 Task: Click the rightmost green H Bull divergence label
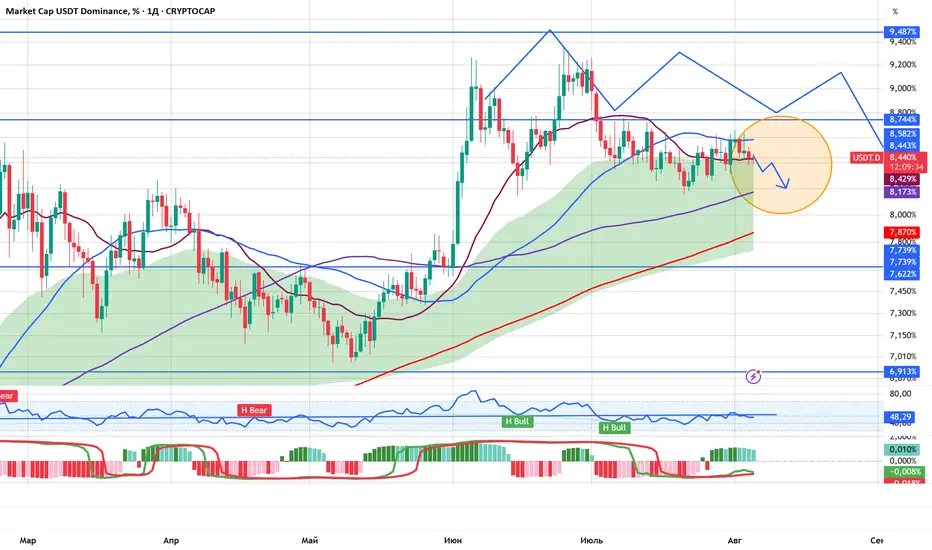615,427
